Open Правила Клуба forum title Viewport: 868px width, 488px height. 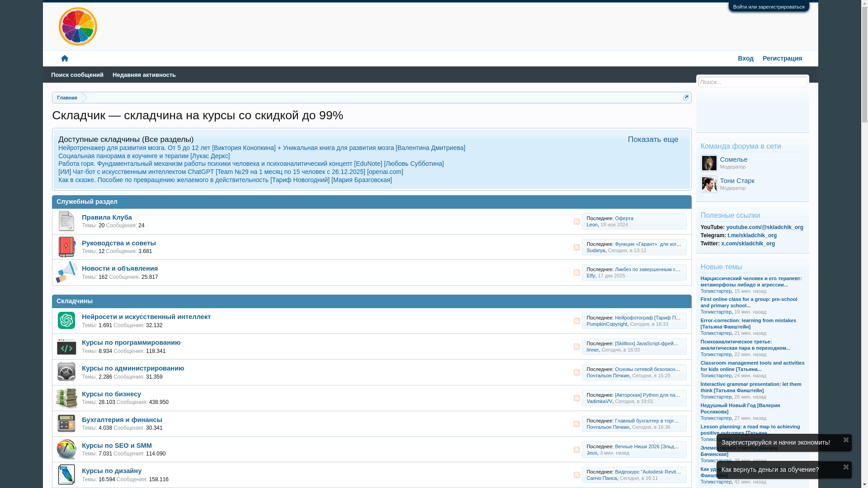107,217
